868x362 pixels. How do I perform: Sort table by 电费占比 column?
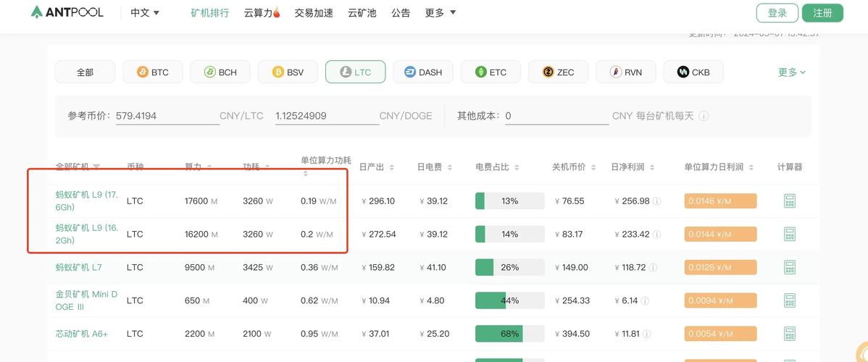pyautogui.click(x=517, y=167)
